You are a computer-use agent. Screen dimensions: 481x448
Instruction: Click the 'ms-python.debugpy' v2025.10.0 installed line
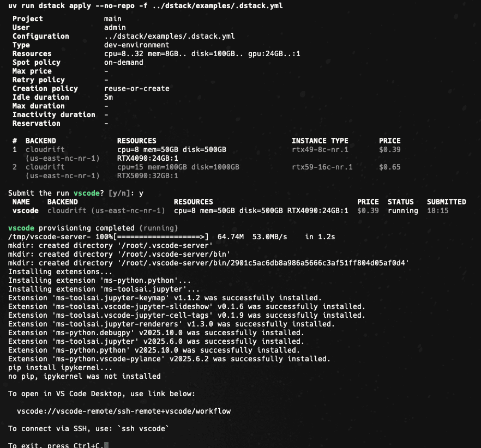click(x=156, y=332)
